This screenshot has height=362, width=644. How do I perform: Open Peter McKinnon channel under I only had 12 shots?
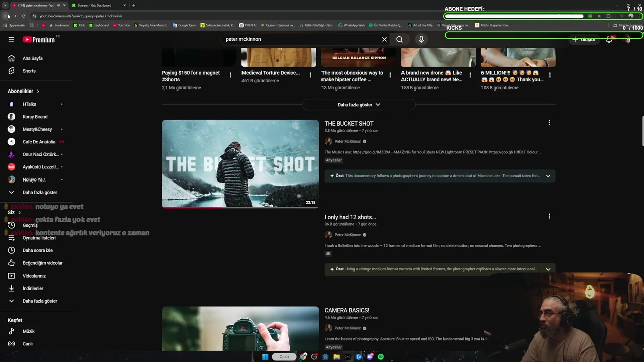[348, 235]
